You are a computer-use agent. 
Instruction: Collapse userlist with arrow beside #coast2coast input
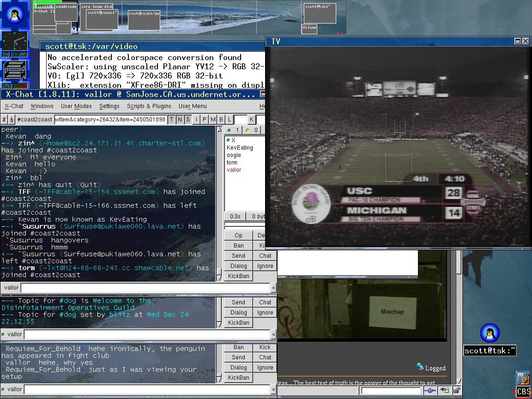pyautogui.click(x=273, y=288)
